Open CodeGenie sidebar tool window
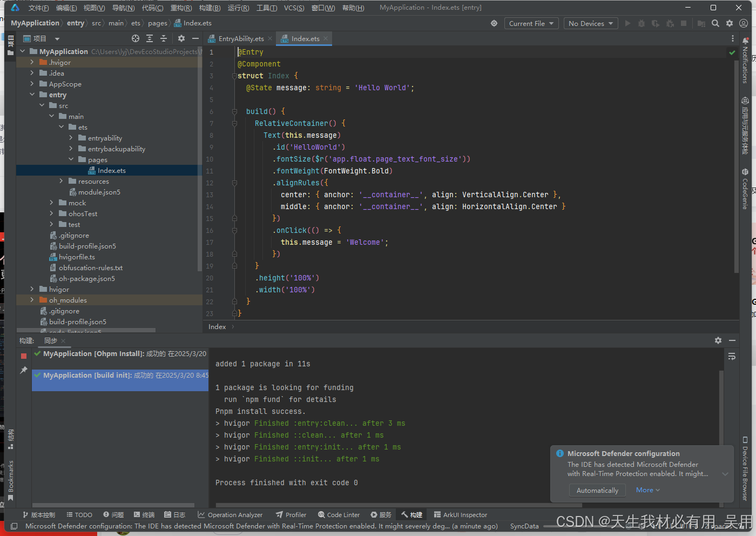The height and width of the screenshot is (536, 756). pos(745,189)
